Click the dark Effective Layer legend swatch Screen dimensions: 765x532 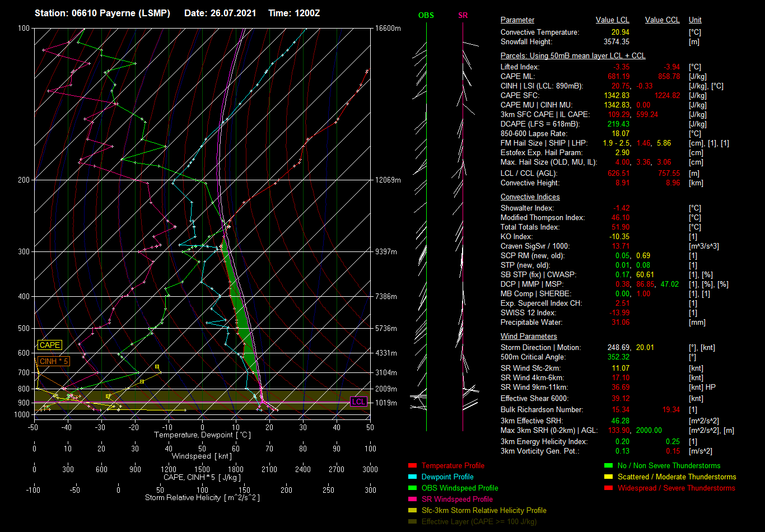click(x=412, y=522)
